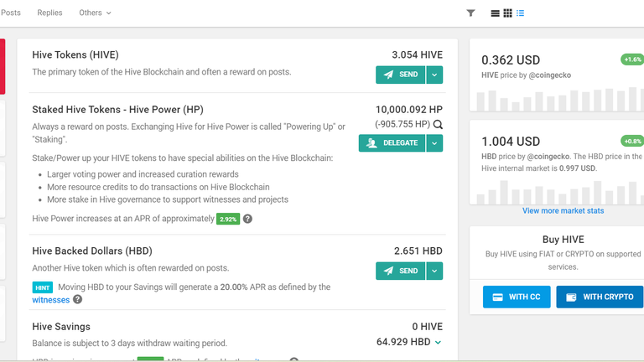Click the 0 HIVE savings balance
Image resolution: width=644 pixels, height=362 pixels.
(x=427, y=327)
